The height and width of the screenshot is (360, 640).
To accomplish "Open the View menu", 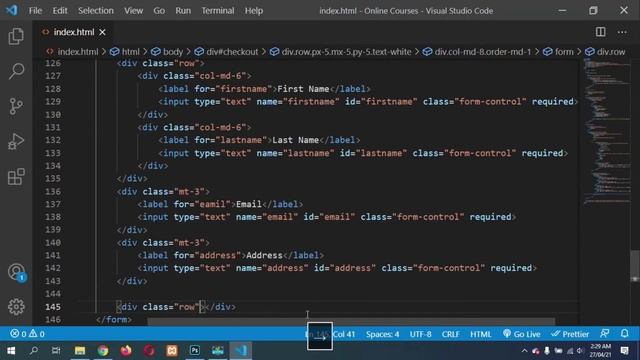I will tap(133, 11).
